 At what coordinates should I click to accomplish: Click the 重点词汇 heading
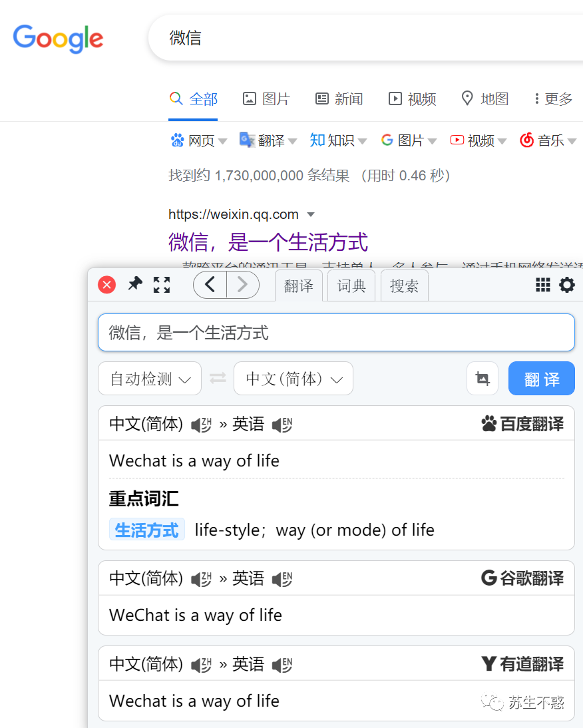point(144,498)
